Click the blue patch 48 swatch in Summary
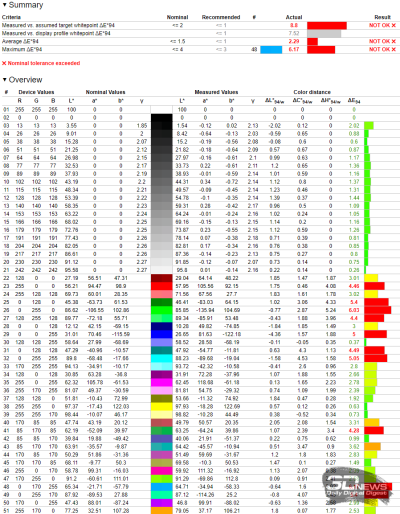400x514 pixels. (x=271, y=50)
